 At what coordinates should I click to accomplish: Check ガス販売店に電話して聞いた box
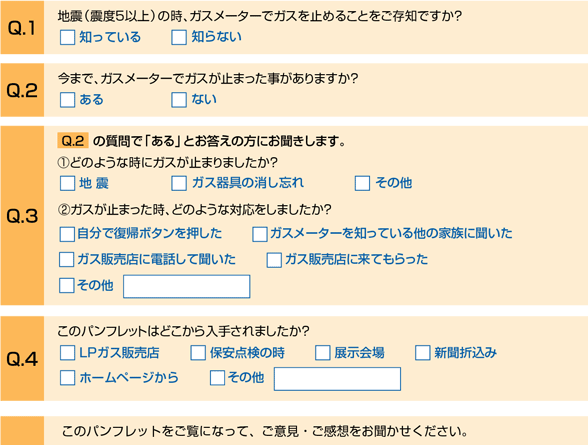tap(66, 259)
